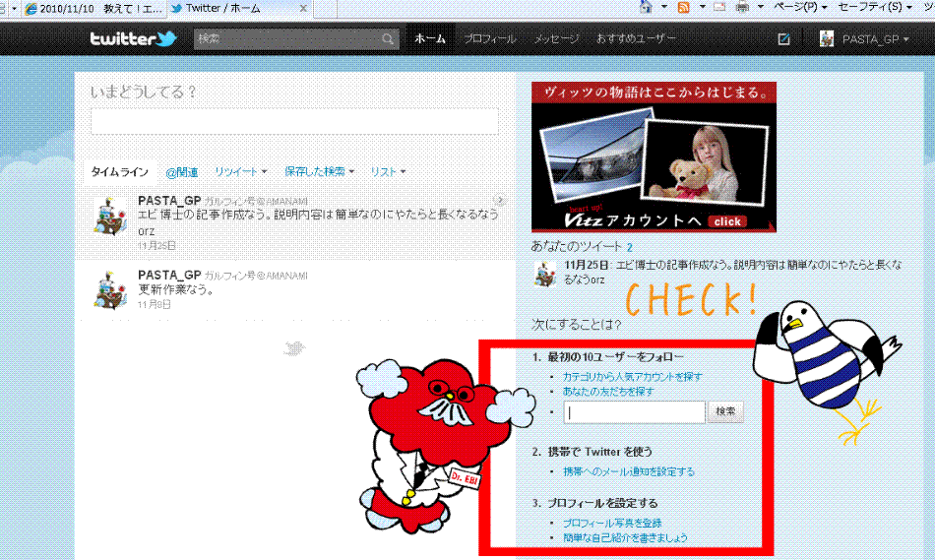This screenshot has width=935, height=560.
Task: Expand the 保存した検索 dropdown
Action: click(x=351, y=172)
